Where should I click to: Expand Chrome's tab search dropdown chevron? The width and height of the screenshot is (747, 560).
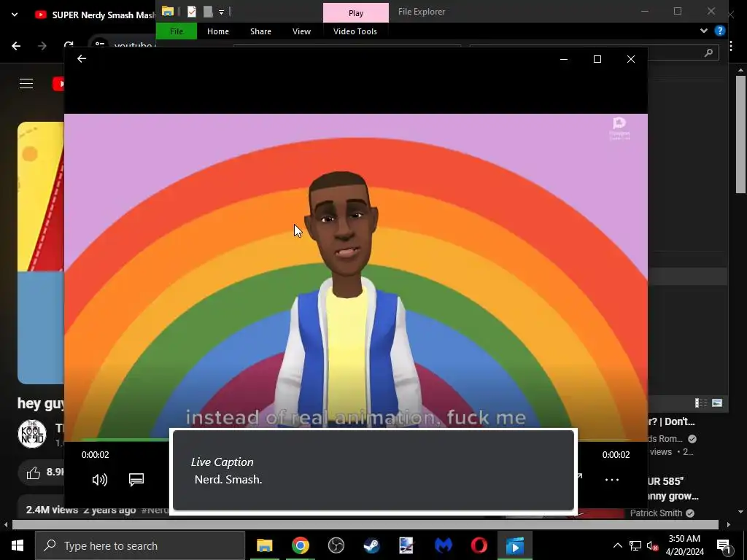[x=15, y=15]
